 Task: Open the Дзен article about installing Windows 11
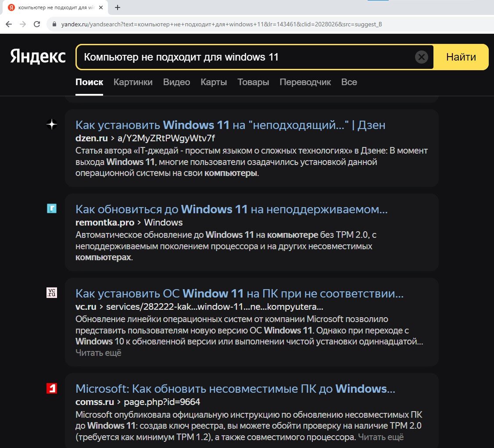(x=230, y=125)
